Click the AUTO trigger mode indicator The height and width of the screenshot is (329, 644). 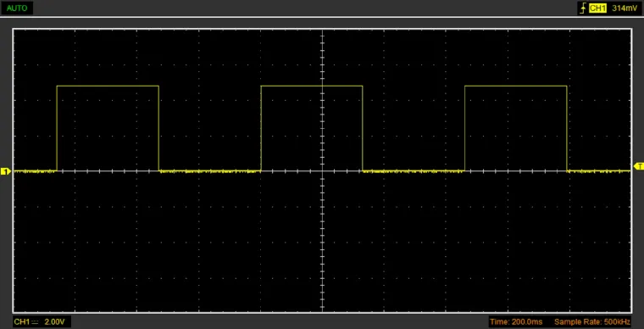[x=17, y=8]
